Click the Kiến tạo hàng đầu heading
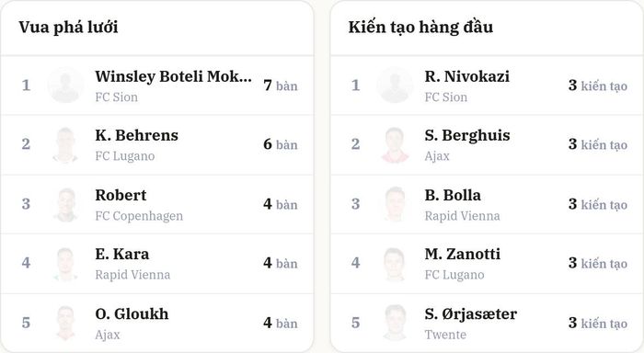644x353 pixels. coord(420,27)
